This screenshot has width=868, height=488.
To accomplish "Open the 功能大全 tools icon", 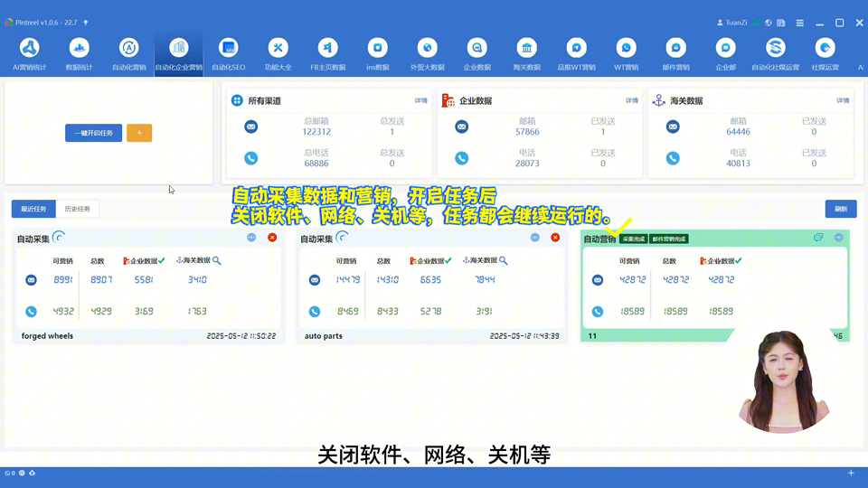I will [278, 48].
